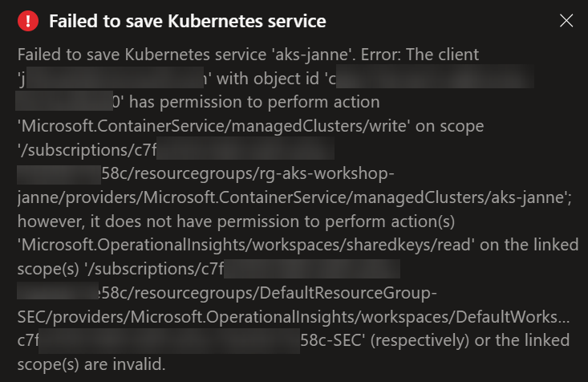Select the 'Microsoft.ContainerService/managedClusters/write' action text
This screenshot has width=588, height=382.
[x=212, y=126]
